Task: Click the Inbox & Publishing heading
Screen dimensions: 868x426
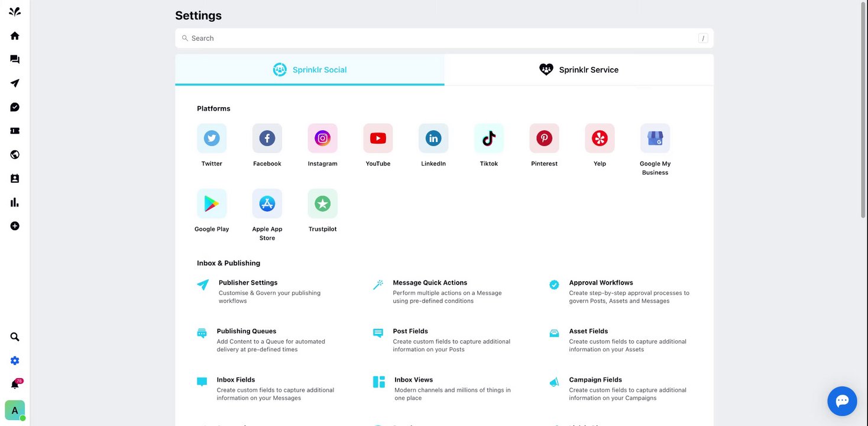Action: click(228, 263)
